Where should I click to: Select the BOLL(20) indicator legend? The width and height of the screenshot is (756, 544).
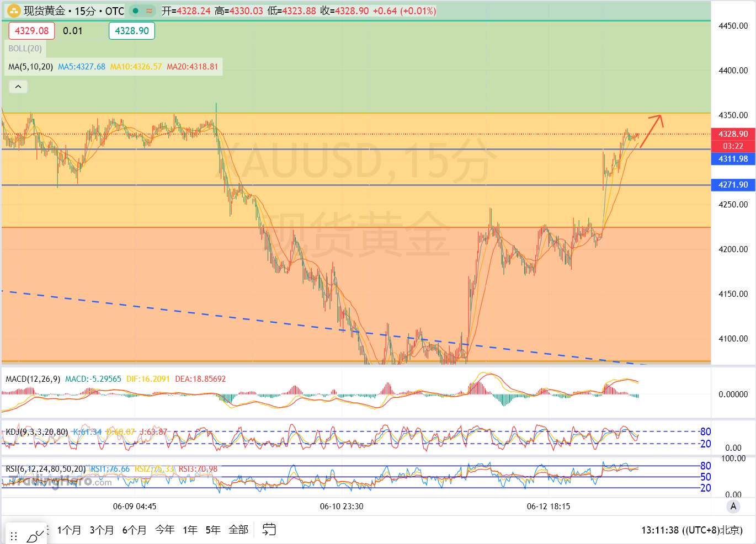click(25, 49)
